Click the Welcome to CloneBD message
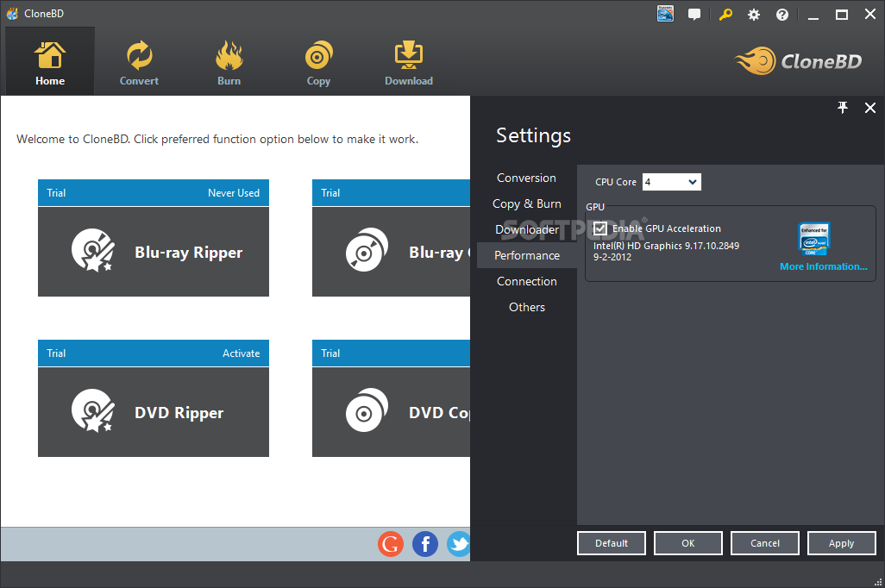Screen dimensions: 885x588 (x=217, y=140)
